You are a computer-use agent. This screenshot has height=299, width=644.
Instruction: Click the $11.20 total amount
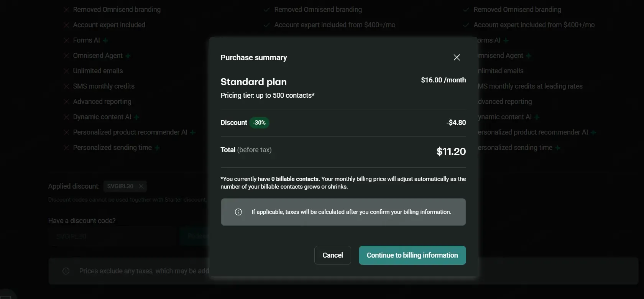pos(451,151)
